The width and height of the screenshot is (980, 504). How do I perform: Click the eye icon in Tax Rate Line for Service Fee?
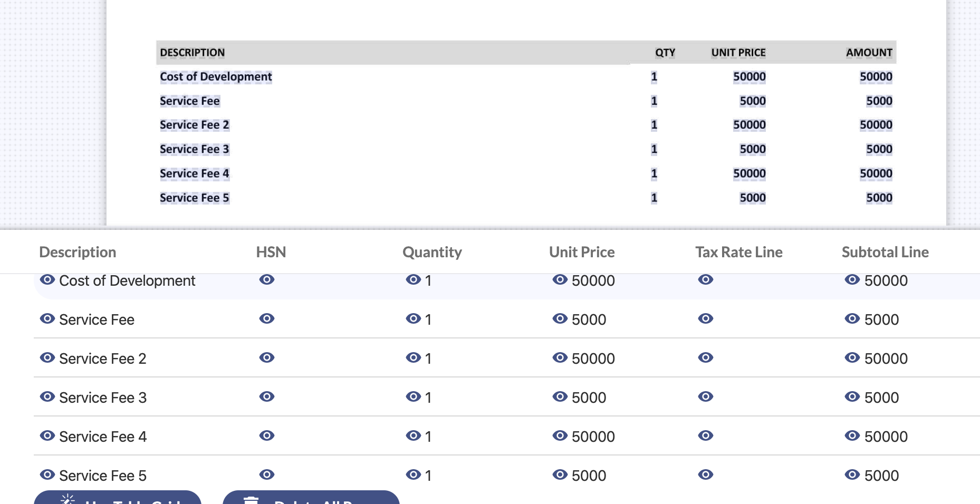coord(706,318)
